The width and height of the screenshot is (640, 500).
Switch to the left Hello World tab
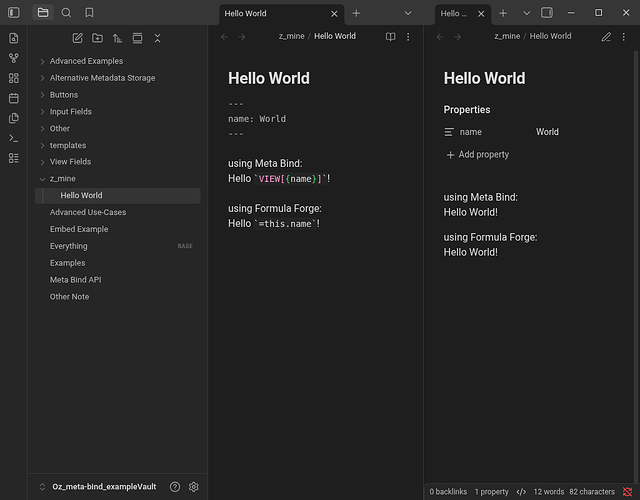(x=282, y=14)
